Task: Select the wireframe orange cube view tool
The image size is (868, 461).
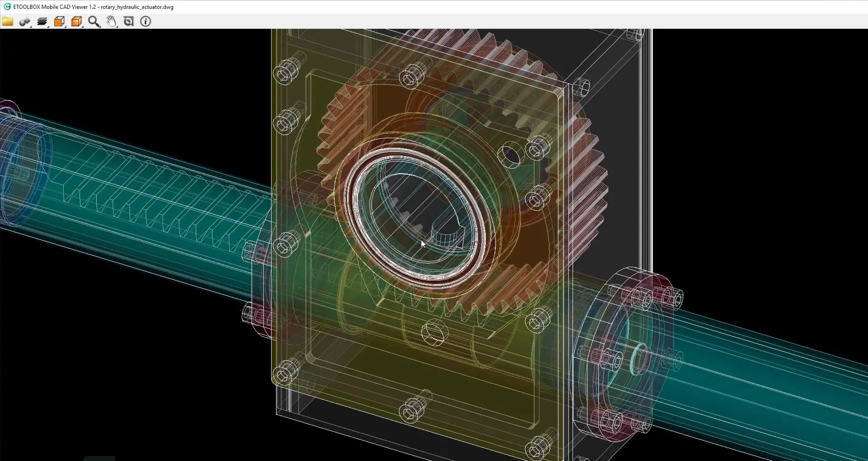Action: coord(59,22)
